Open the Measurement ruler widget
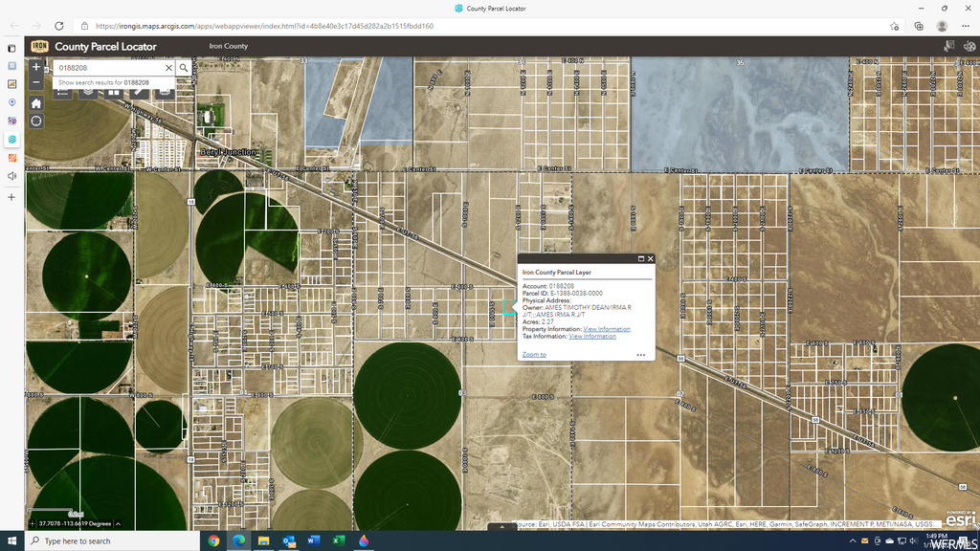The image size is (980, 551). point(139,93)
